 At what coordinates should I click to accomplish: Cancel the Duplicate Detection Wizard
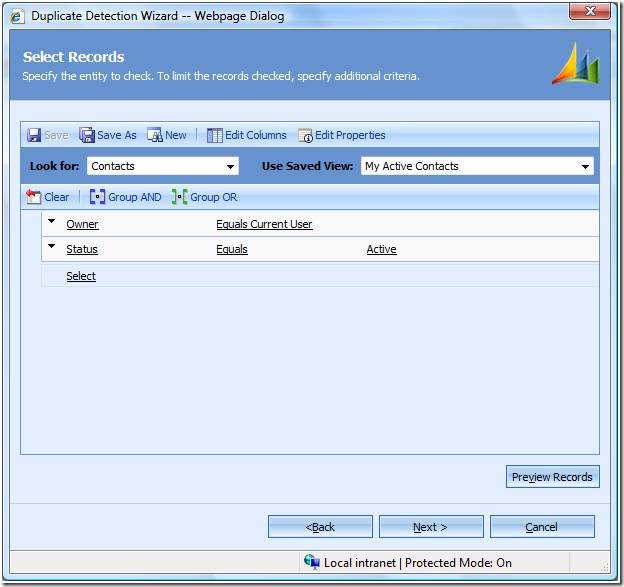[542, 527]
